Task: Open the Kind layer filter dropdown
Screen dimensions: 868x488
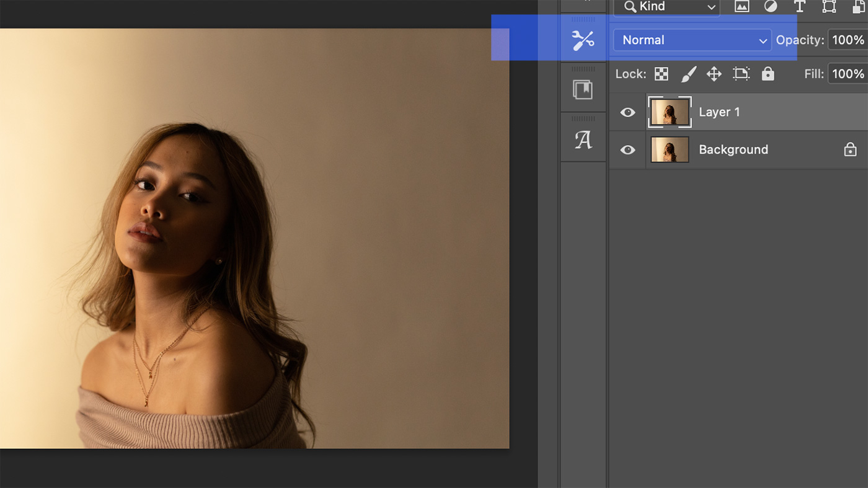Action: click(667, 6)
